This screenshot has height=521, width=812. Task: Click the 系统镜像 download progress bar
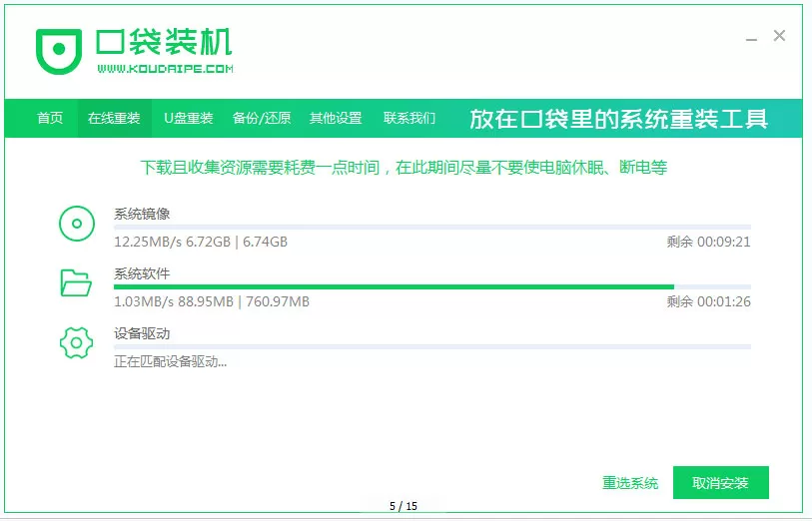coord(432,228)
